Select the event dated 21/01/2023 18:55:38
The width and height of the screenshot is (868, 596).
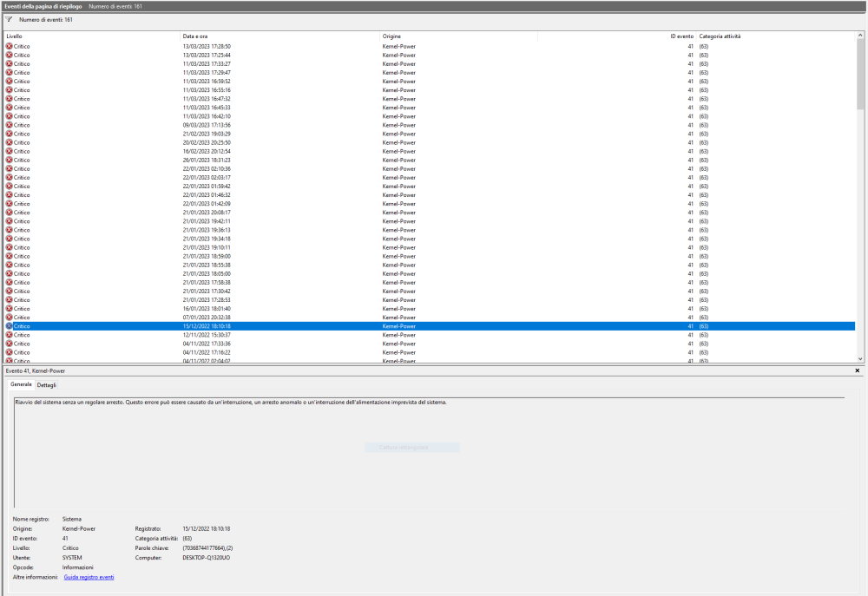tap(429, 265)
